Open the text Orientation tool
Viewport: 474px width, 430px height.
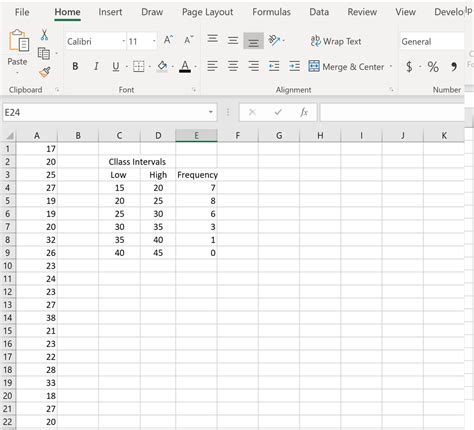pos(275,40)
